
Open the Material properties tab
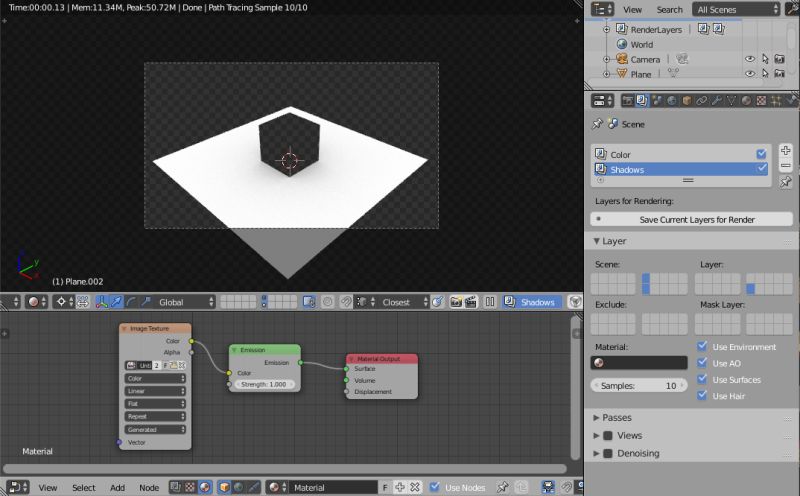click(x=746, y=101)
